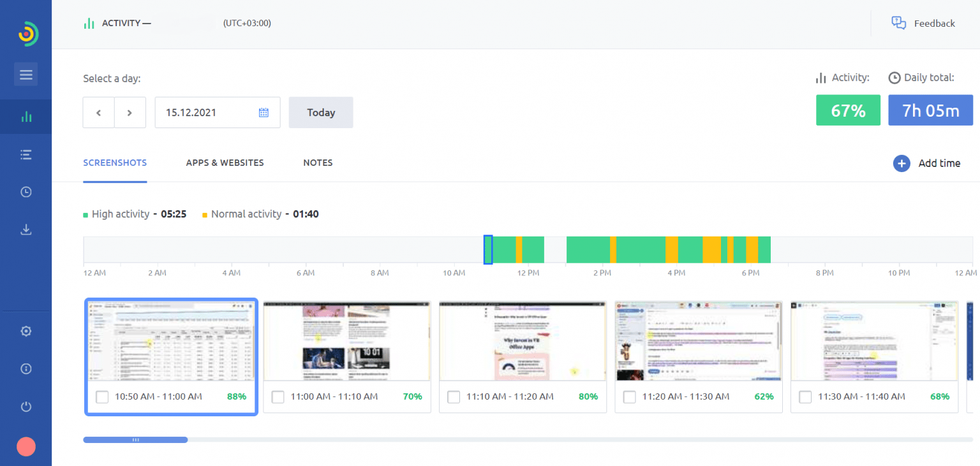Click the blue plus icon next to Add time

[x=902, y=163]
